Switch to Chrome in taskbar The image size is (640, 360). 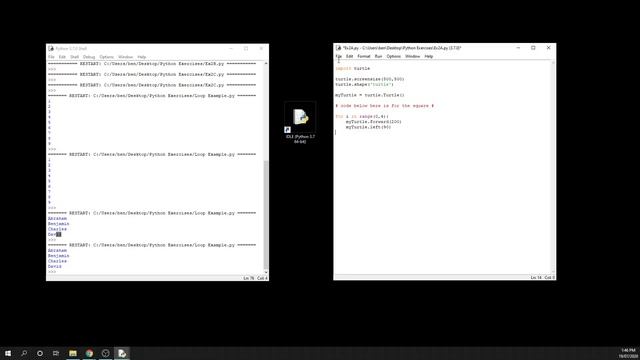[x=89, y=353]
